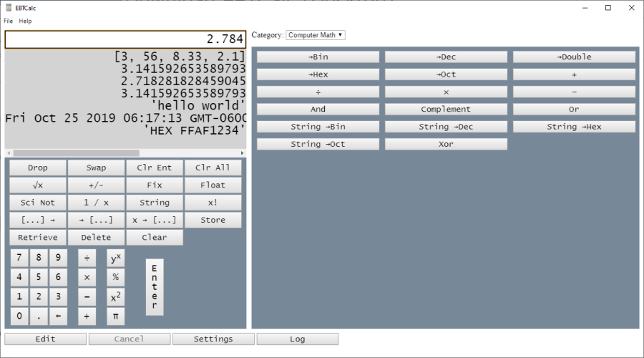Click the →Hex conversion button

pos(318,74)
